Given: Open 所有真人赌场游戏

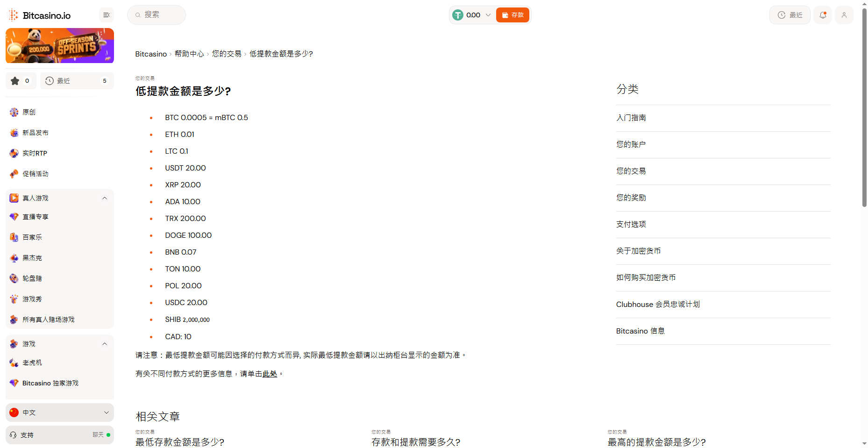Looking at the screenshot, I should coord(49,320).
